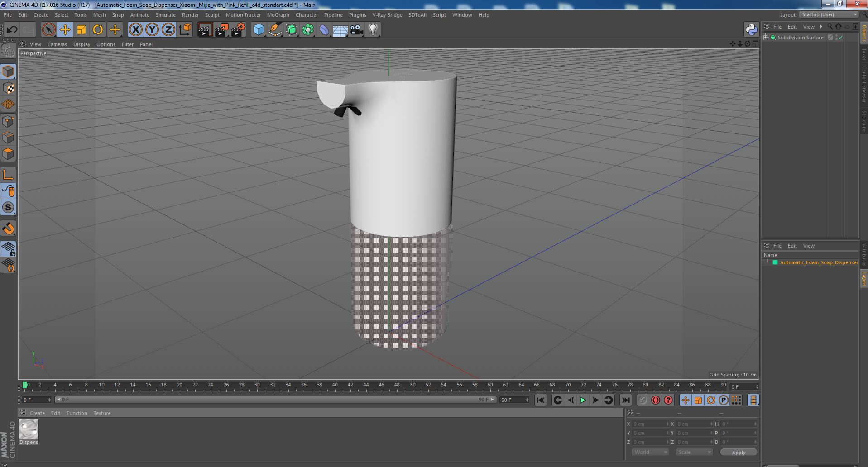Select the Move tool
Image resolution: width=868 pixels, height=467 pixels.
[65, 30]
